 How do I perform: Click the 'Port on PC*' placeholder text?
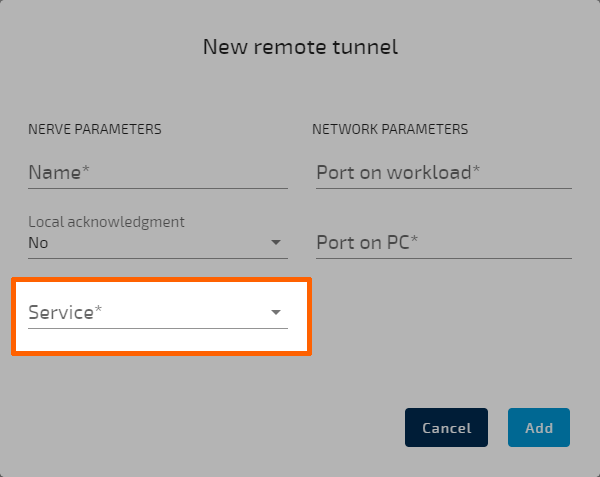click(x=367, y=242)
